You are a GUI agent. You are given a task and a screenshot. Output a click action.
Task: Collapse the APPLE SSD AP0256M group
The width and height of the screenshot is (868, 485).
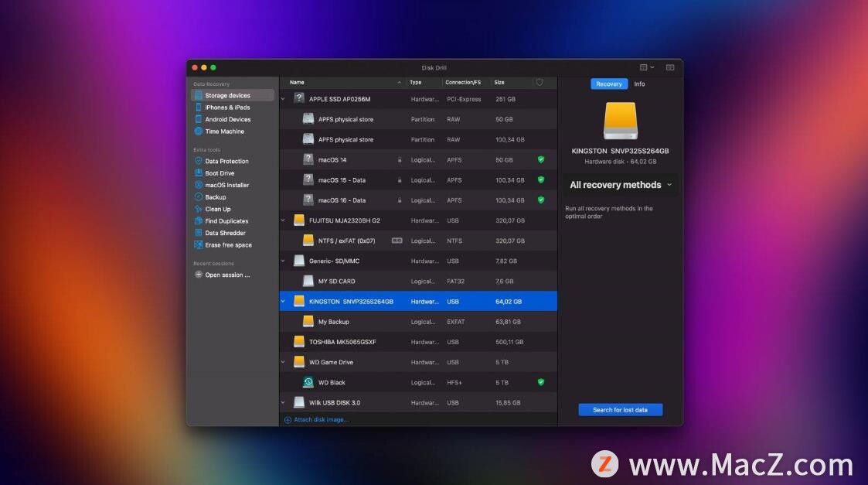click(284, 99)
